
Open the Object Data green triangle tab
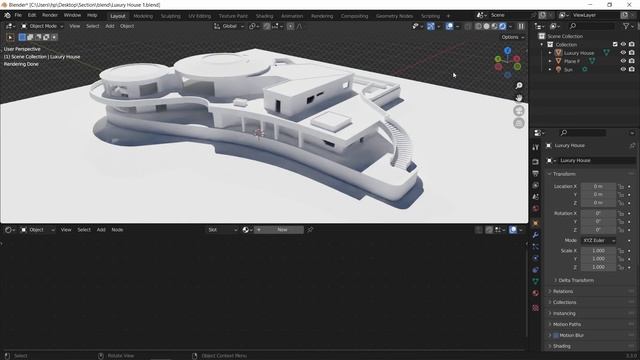click(x=536, y=281)
